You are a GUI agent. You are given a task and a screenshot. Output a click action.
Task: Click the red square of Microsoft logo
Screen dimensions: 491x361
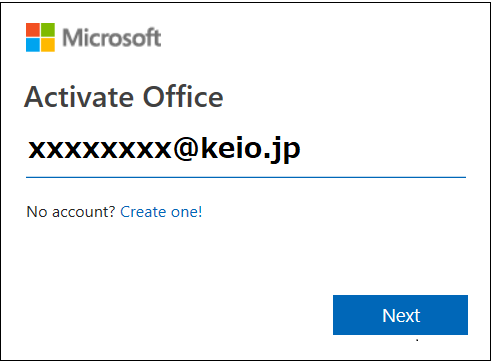pyautogui.click(x=33, y=30)
